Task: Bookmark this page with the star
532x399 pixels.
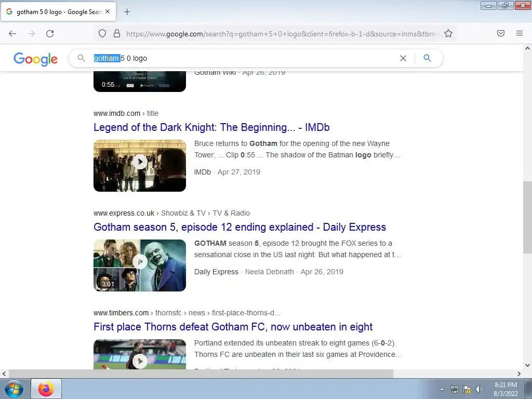Action: coord(448,33)
